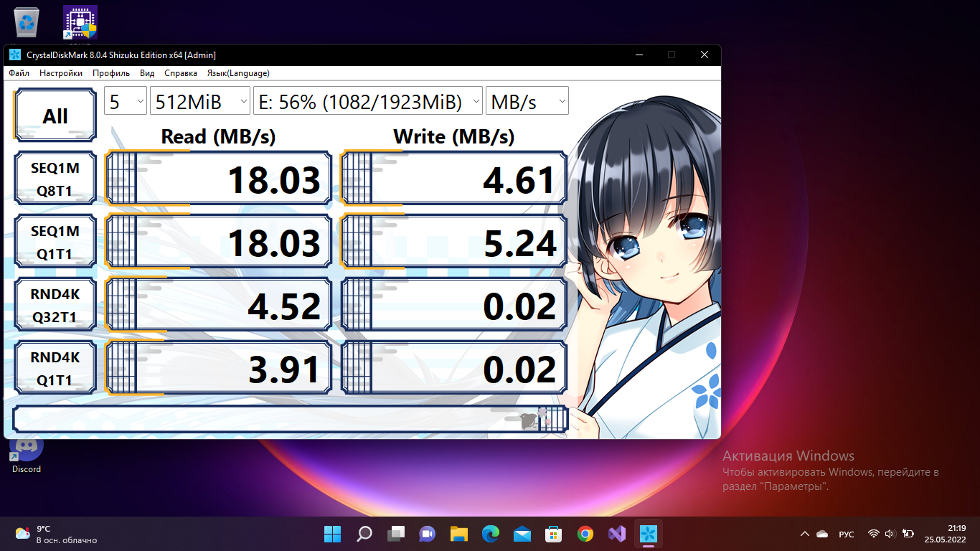Click the volume icon in system tray
Screen dimensions: 980x551
[890, 534]
